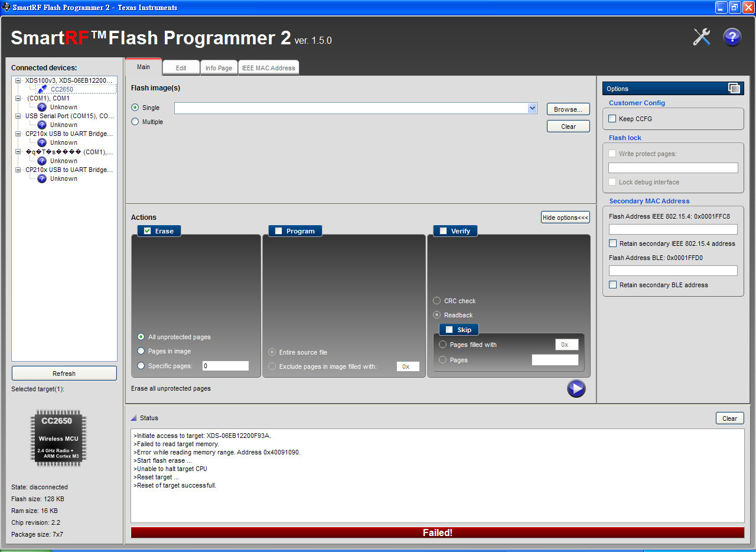Viewport: 756px width, 552px height.
Task: Click the 'State: disconnected' text
Action: coord(40,487)
